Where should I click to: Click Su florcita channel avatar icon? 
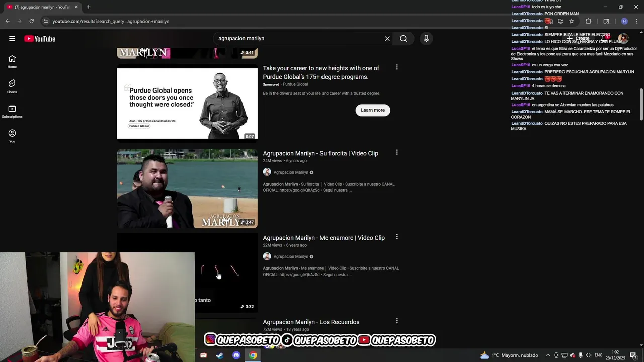pos(267,172)
